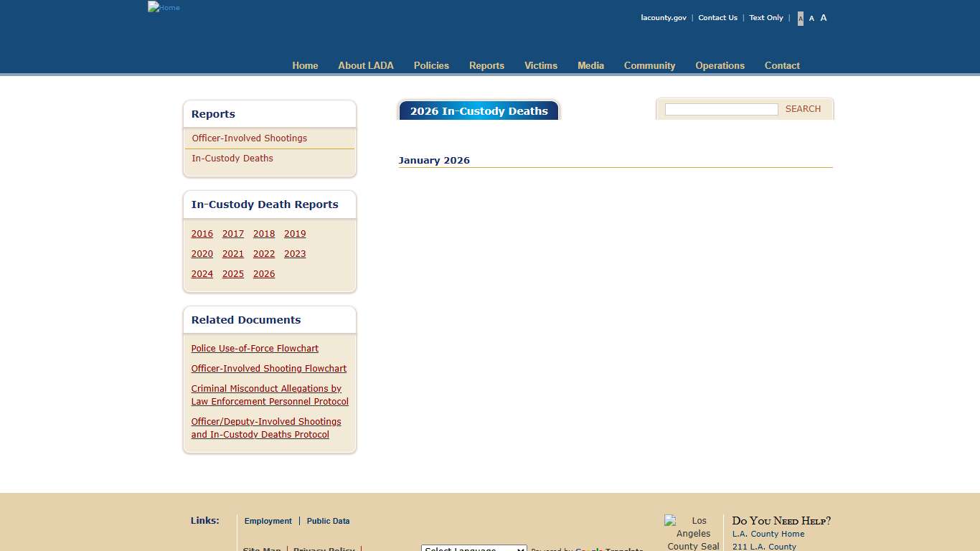Open the Select Language dropdown
980x551 pixels.
pyautogui.click(x=473, y=548)
